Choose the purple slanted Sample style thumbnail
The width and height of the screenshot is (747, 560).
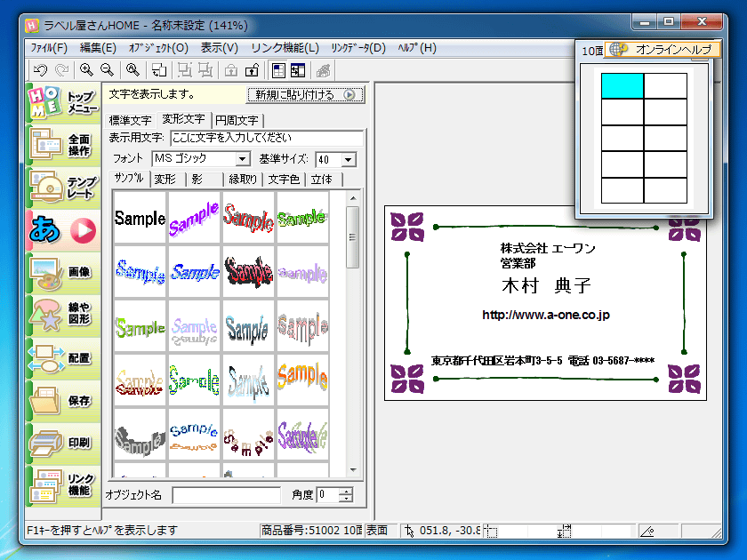(x=194, y=219)
